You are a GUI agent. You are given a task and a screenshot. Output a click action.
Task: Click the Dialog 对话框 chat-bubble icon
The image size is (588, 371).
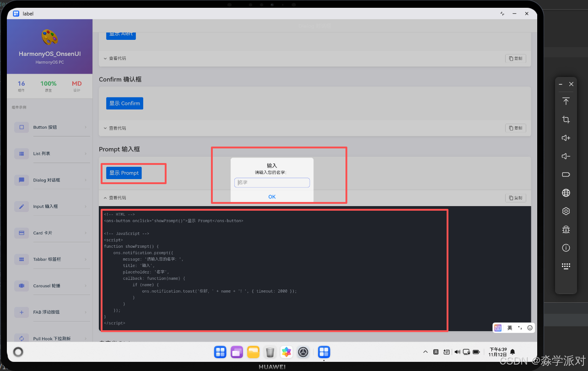pos(22,180)
